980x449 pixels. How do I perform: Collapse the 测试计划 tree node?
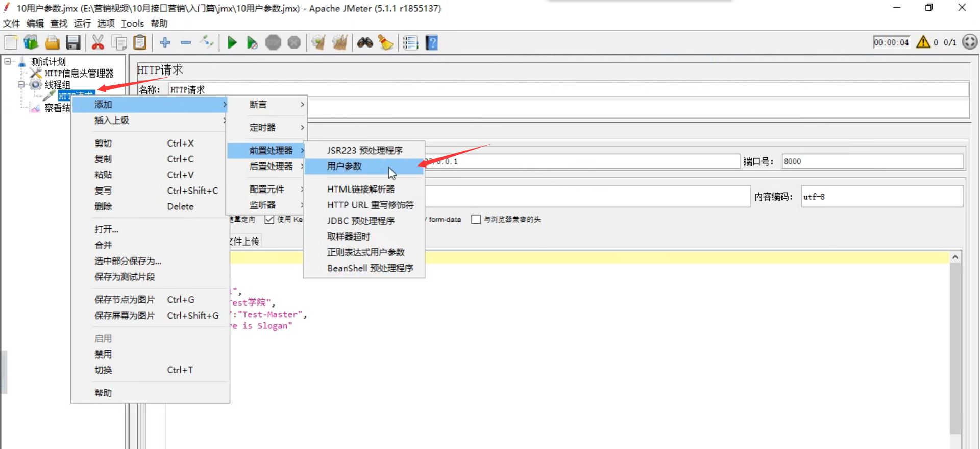pyautogui.click(x=8, y=61)
